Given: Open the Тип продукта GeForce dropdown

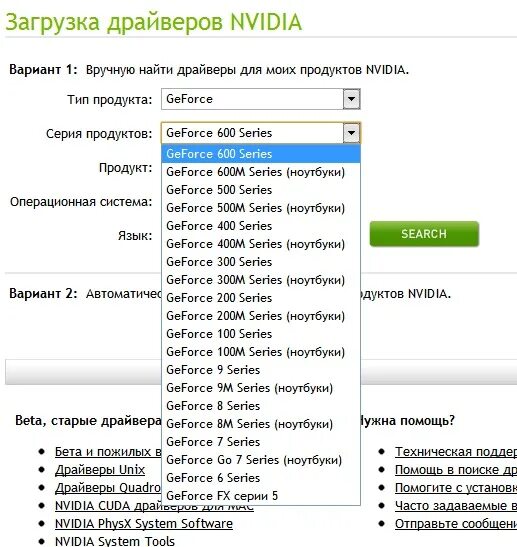Looking at the screenshot, I should coord(261,99).
